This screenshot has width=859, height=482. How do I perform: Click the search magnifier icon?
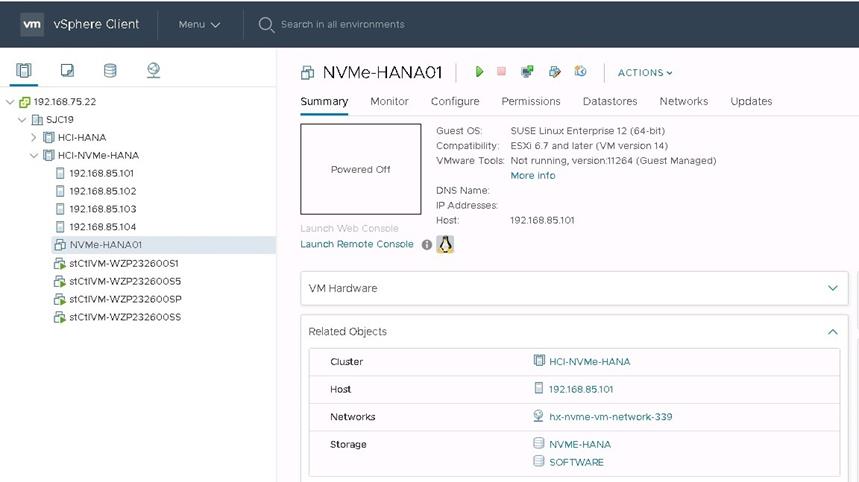pos(266,25)
